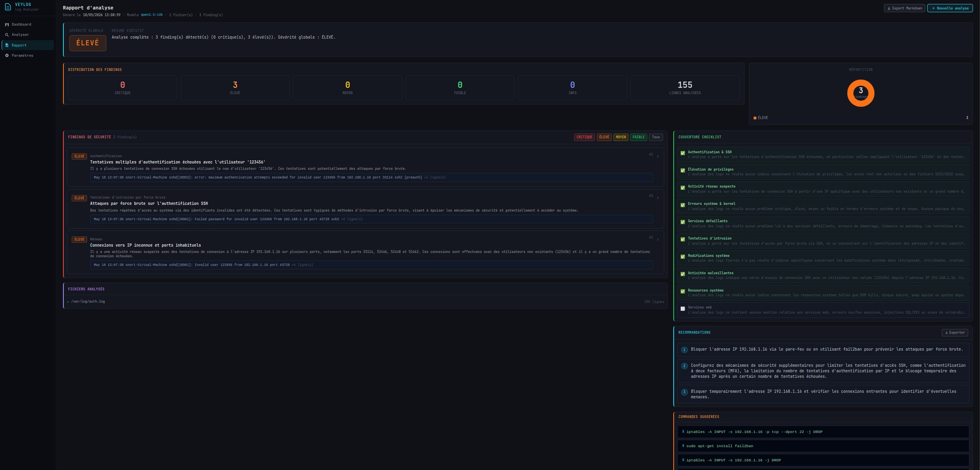The width and height of the screenshot is (980, 470).
Task: Start a Nouvelle analyse
Action: (950, 8)
